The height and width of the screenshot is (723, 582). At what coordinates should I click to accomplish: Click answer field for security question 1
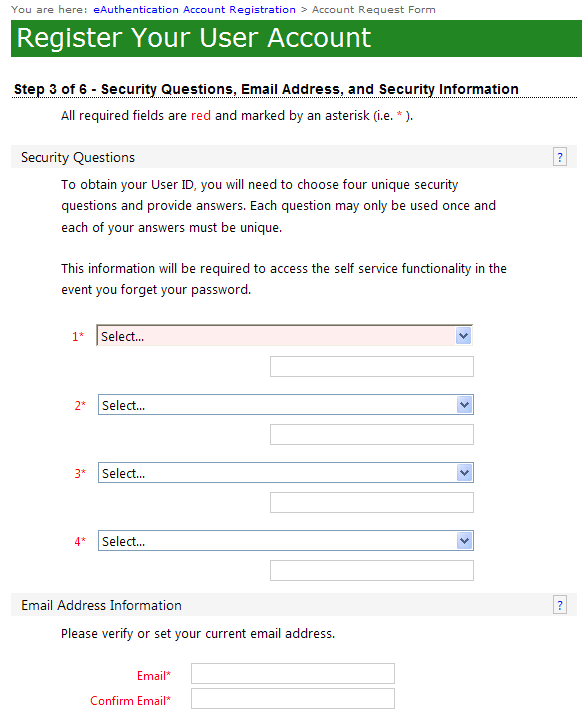tap(372, 367)
